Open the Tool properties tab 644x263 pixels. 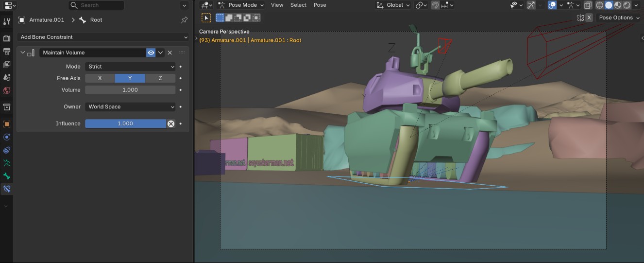click(x=7, y=22)
